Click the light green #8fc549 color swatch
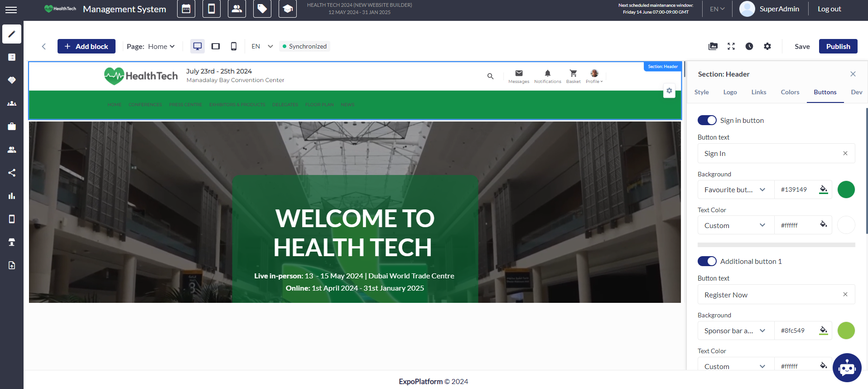The image size is (868, 389). (846, 331)
